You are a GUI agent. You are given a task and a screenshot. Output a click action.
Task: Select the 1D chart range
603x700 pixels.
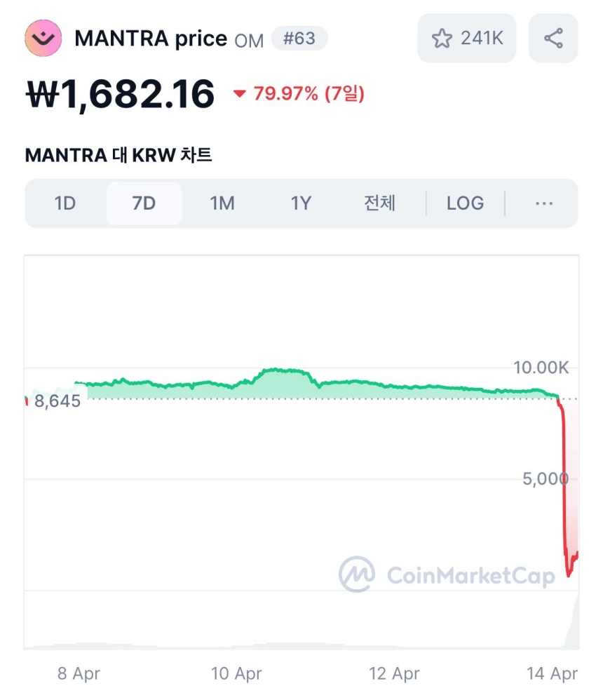coord(65,203)
